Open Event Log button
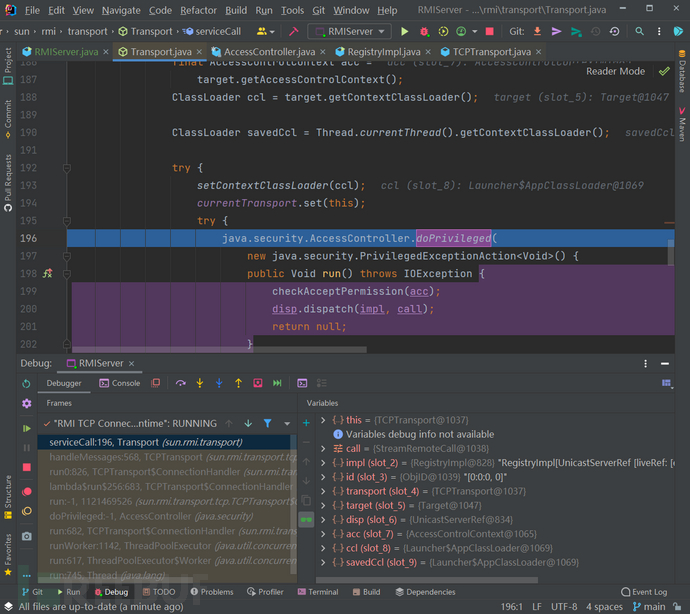 tap(644, 592)
